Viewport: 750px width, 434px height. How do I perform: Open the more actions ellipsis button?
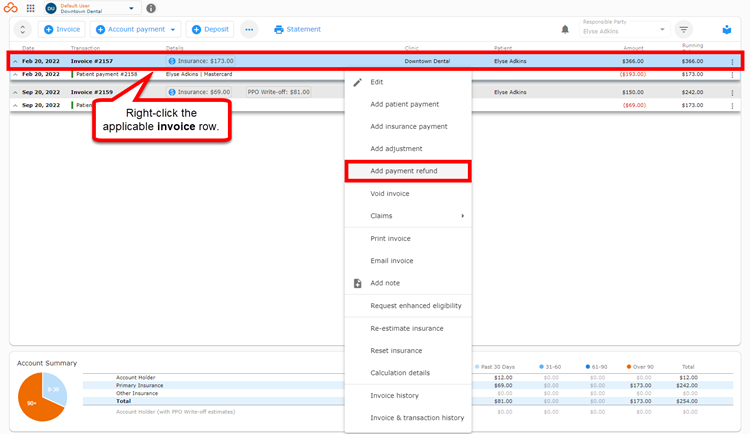click(x=249, y=29)
